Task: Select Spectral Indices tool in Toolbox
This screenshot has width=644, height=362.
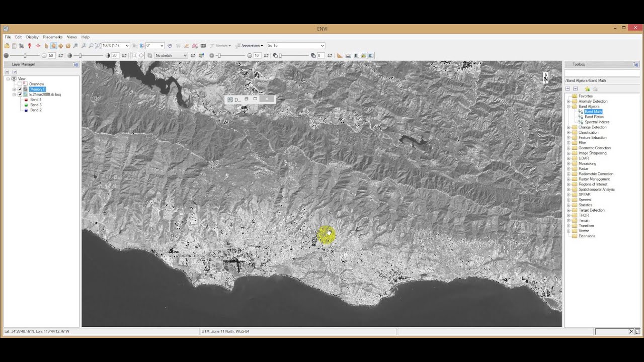Action: 597,122
